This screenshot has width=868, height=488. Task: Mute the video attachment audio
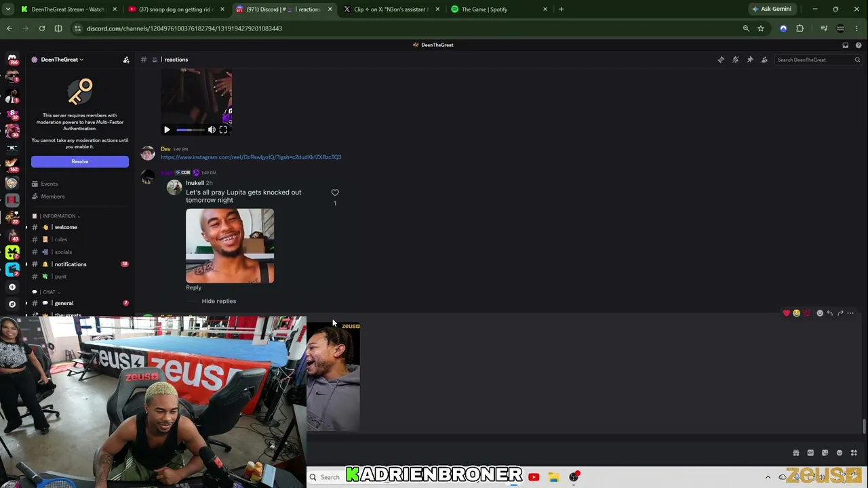(212, 129)
